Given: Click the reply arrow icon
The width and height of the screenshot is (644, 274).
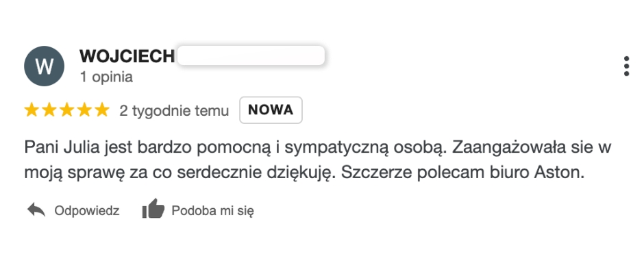Looking at the screenshot, I should 36,210.
